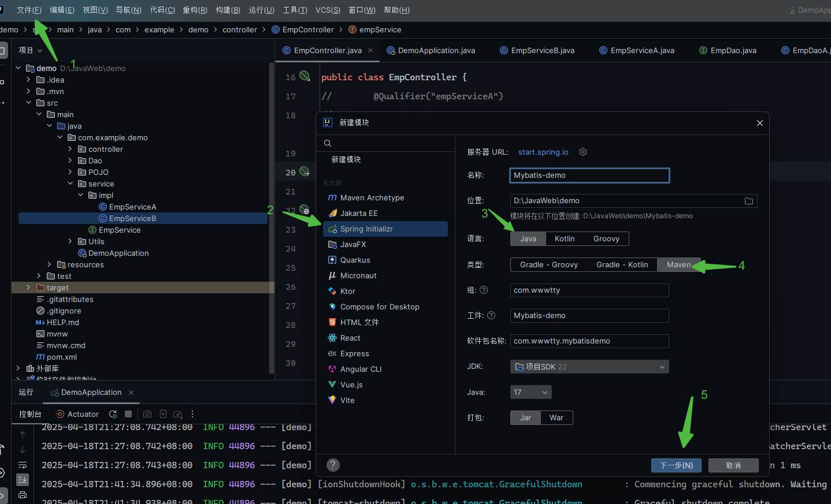
Task: Choose Groovy language option
Action: coord(606,238)
